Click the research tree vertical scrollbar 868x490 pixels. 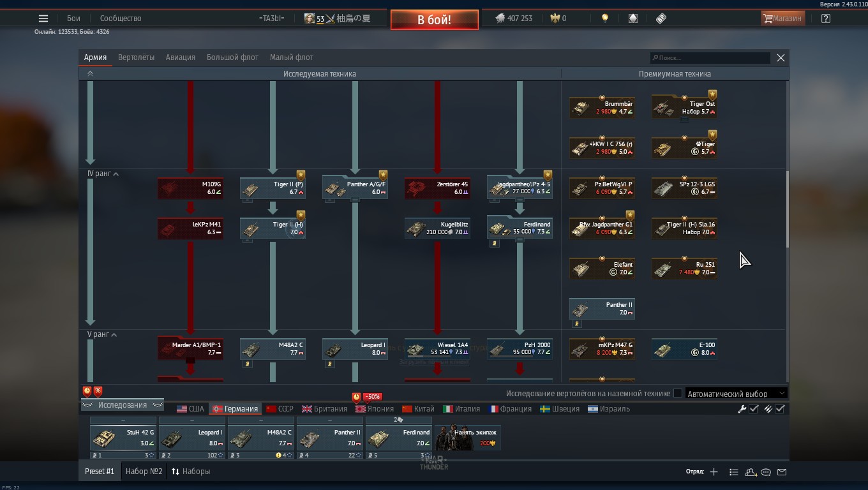pos(787,209)
